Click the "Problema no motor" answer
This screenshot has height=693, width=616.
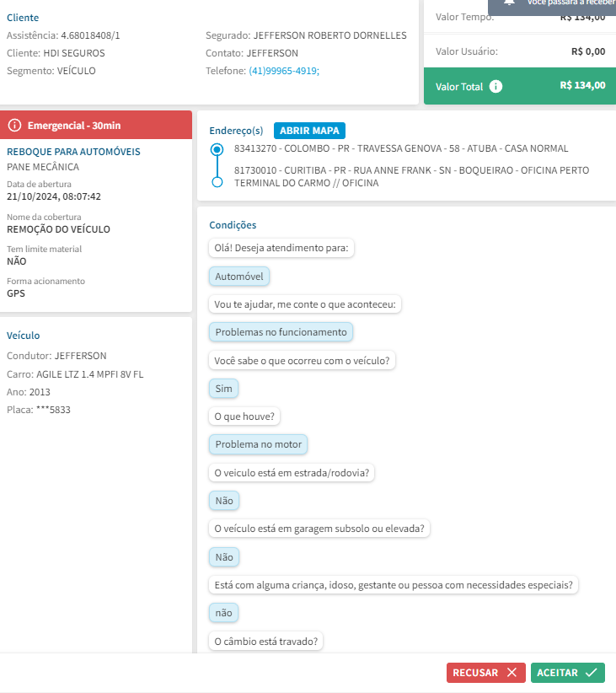(259, 444)
